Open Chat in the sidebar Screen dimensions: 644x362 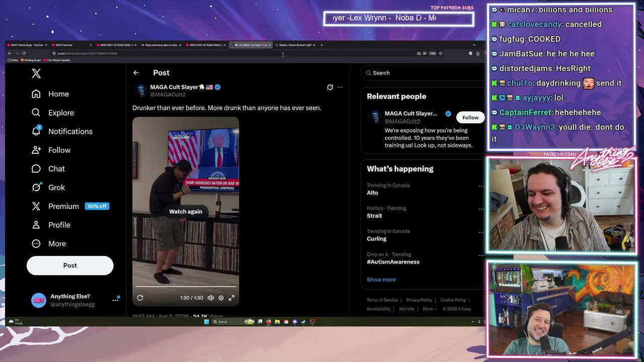pyautogui.click(x=48, y=168)
